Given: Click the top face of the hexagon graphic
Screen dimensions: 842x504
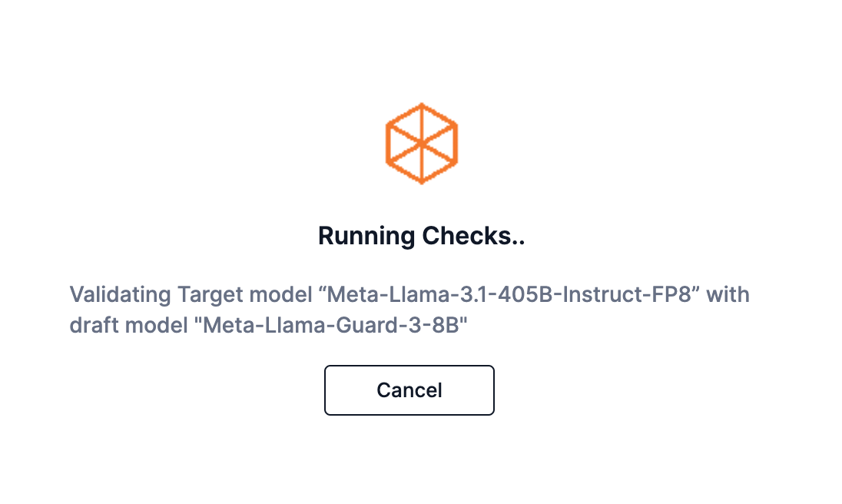Looking at the screenshot, I should (421, 123).
